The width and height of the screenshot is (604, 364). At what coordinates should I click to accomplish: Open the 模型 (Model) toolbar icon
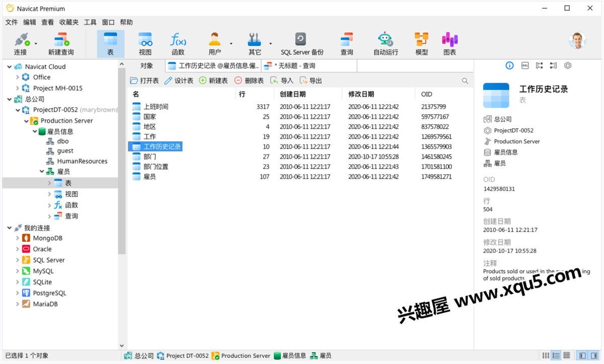click(422, 44)
